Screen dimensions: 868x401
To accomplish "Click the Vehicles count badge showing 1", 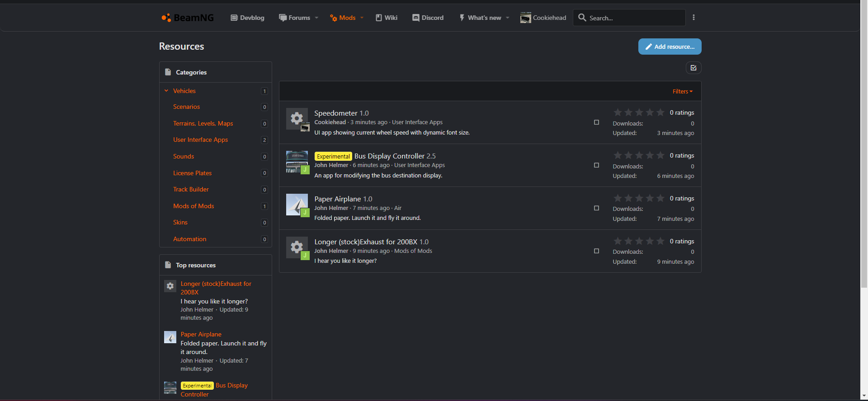I will pyautogui.click(x=264, y=91).
